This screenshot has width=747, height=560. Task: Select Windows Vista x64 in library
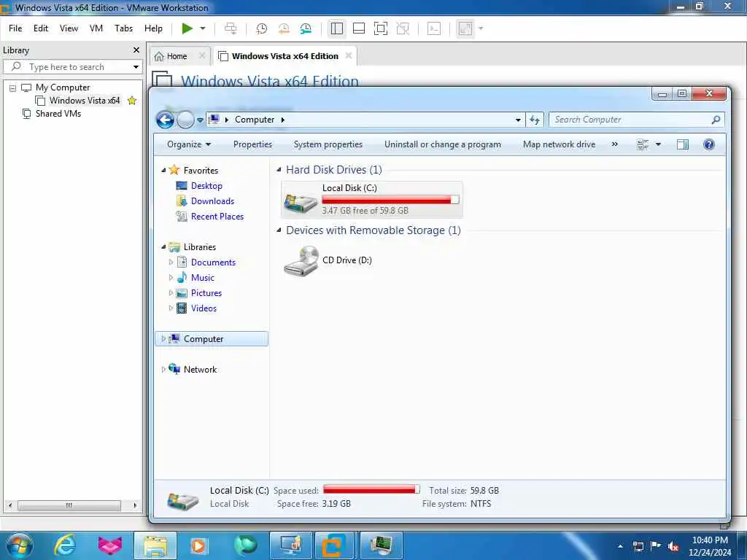point(85,101)
